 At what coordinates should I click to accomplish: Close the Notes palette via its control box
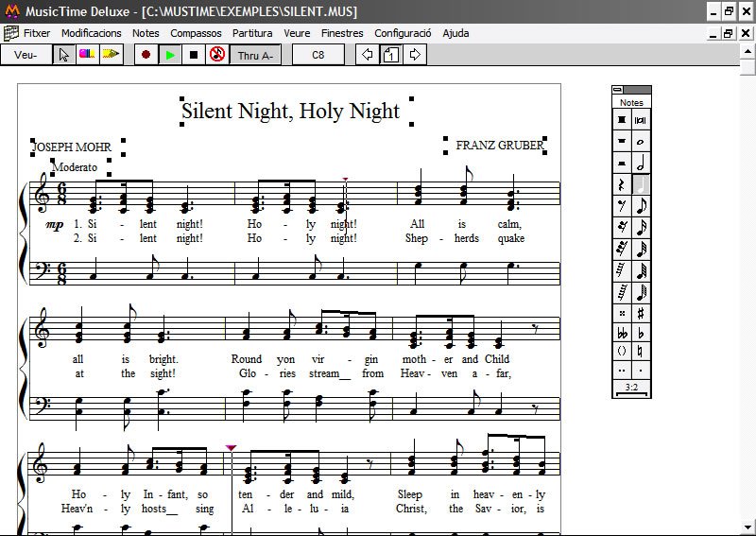(x=618, y=89)
